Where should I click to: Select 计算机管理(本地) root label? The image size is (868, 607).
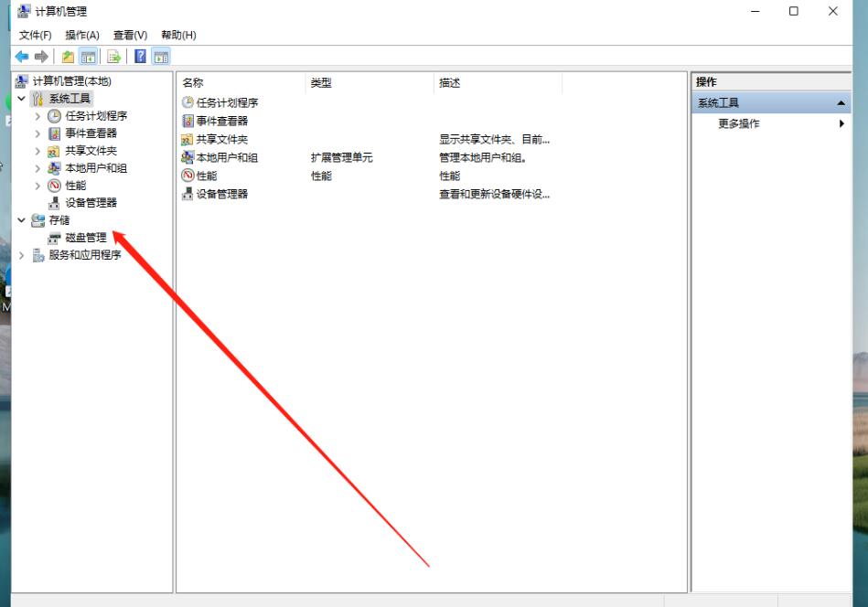coord(72,81)
